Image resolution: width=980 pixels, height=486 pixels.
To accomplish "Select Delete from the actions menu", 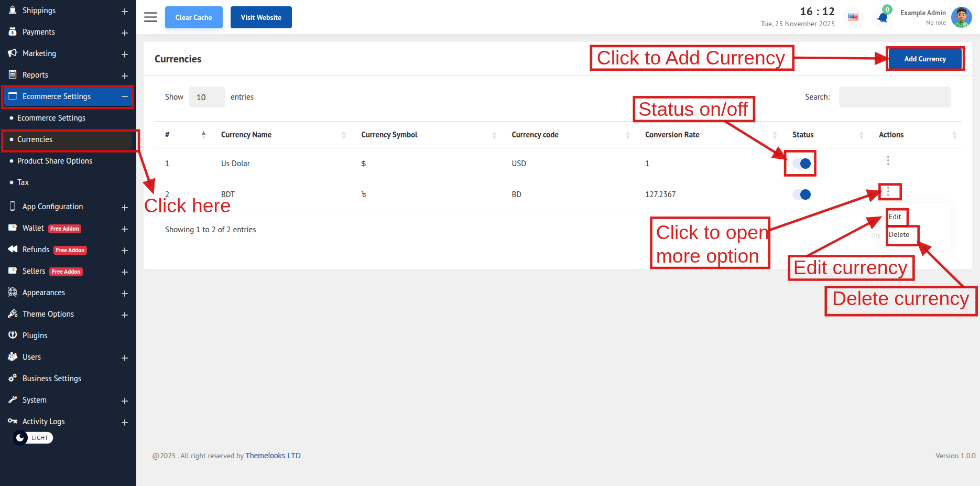I will [x=899, y=234].
